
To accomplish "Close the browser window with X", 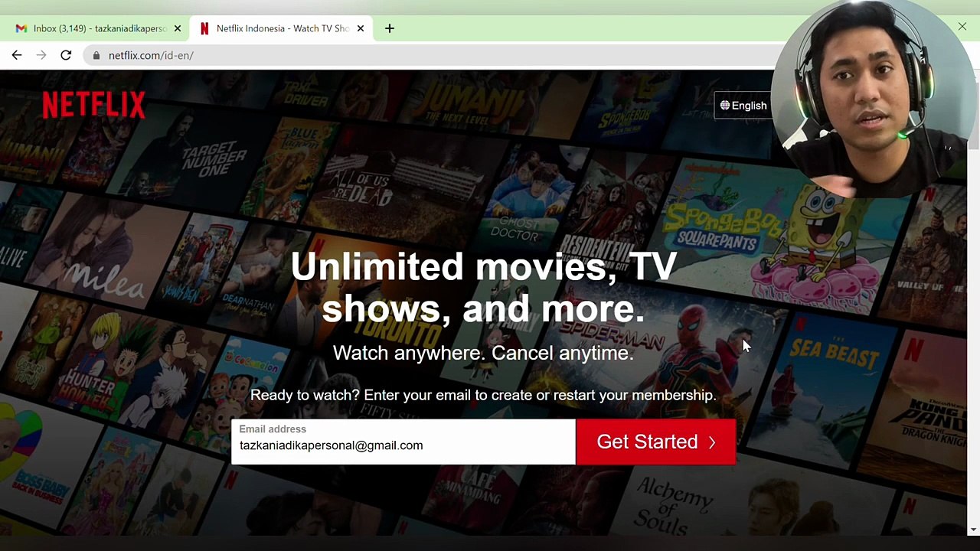I will pyautogui.click(x=962, y=28).
